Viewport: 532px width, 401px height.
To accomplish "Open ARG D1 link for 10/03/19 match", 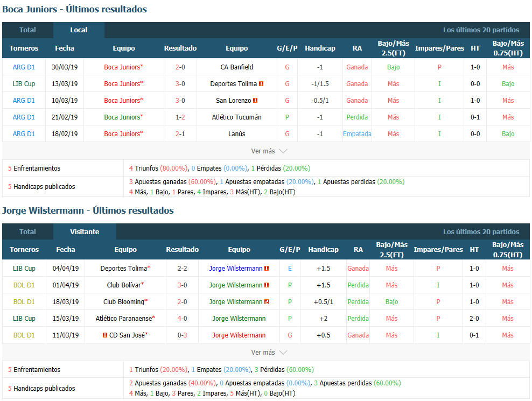I will point(24,101).
